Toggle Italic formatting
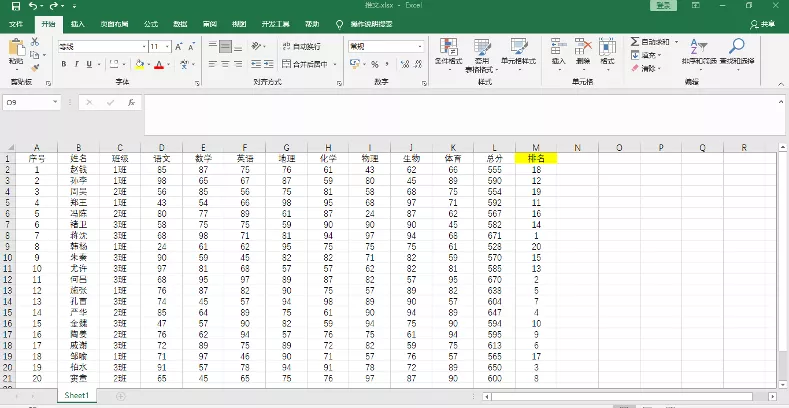 (76, 64)
